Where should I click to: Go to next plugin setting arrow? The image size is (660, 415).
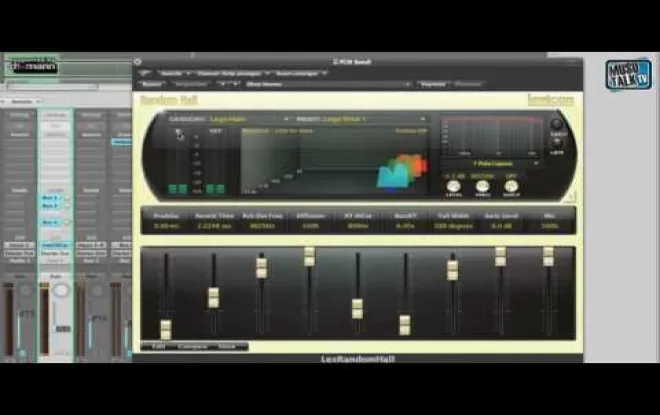click(x=235, y=84)
